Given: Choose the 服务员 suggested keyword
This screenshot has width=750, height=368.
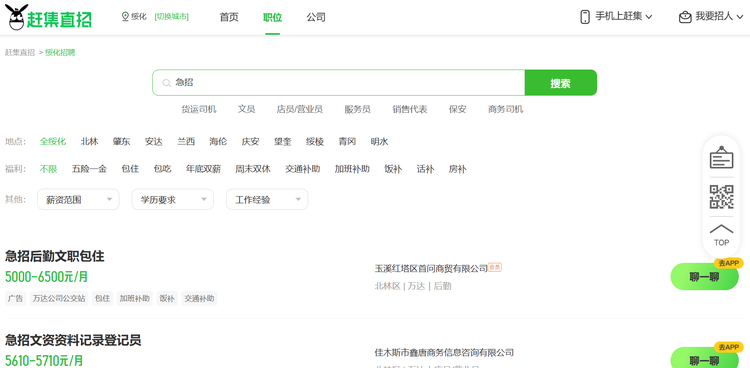Looking at the screenshot, I should (x=357, y=109).
